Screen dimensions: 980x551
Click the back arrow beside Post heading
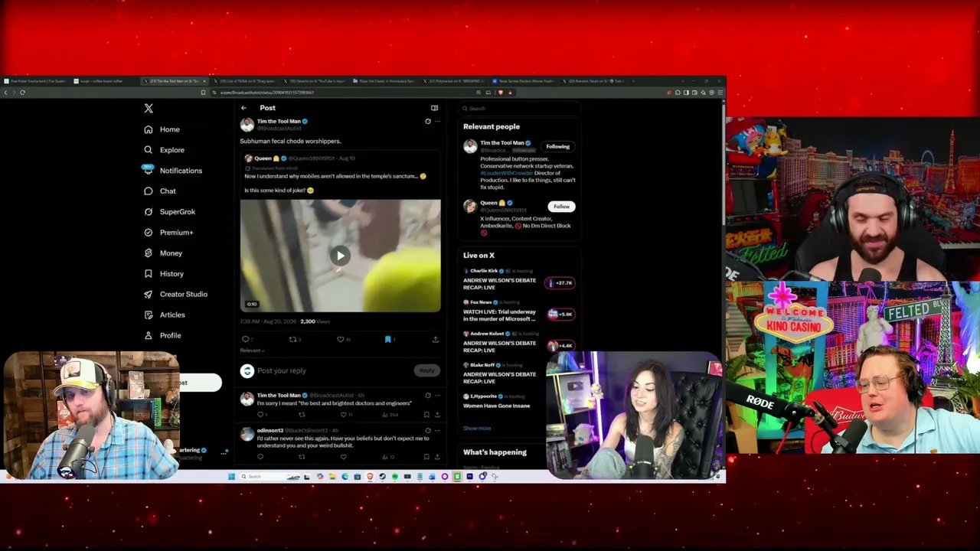point(243,108)
